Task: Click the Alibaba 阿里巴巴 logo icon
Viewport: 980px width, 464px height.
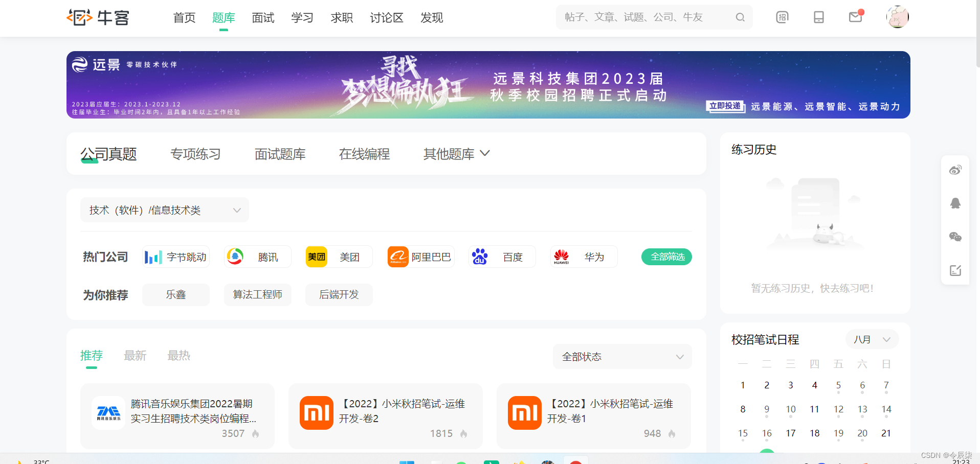Action: (398, 257)
